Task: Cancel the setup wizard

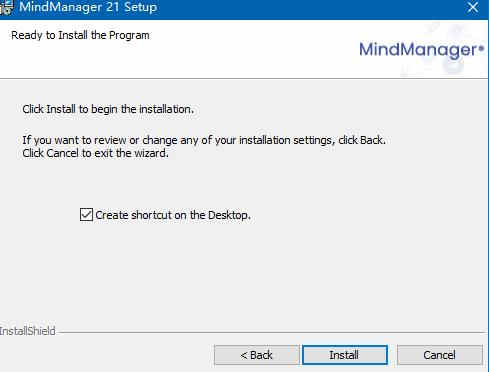Action: coord(439,355)
